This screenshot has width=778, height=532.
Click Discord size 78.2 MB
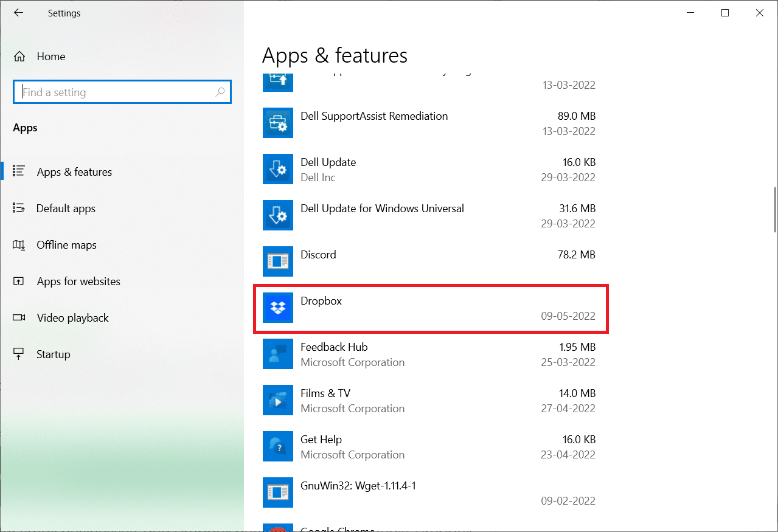[577, 255]
